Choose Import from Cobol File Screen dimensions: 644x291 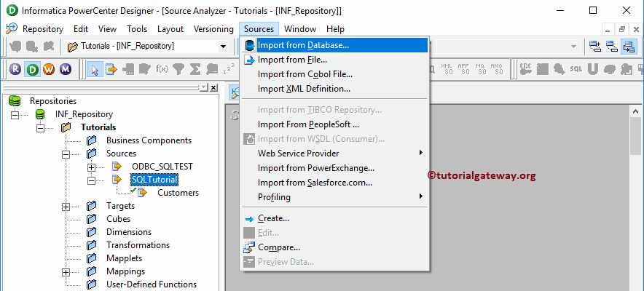point(334,74)
